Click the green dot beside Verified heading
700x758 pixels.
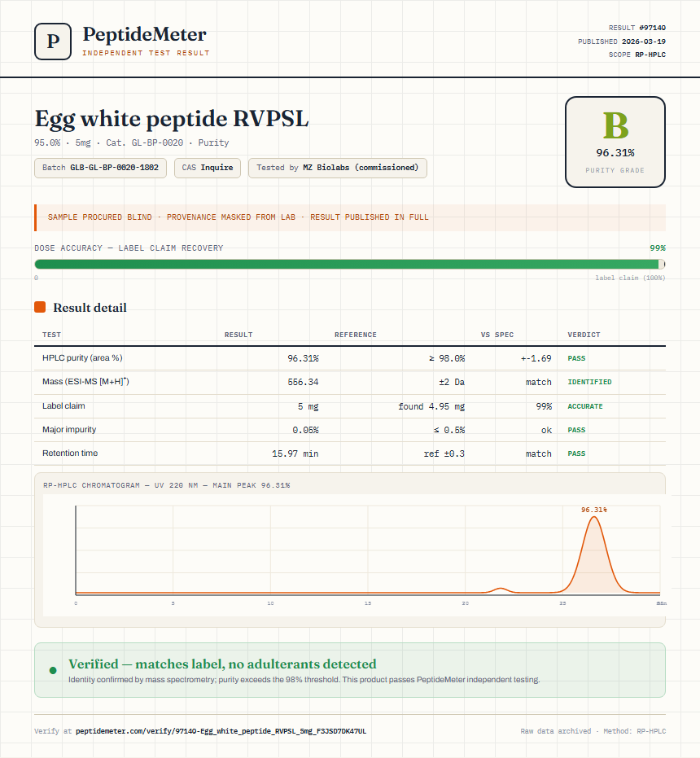[x=53, y=671]
